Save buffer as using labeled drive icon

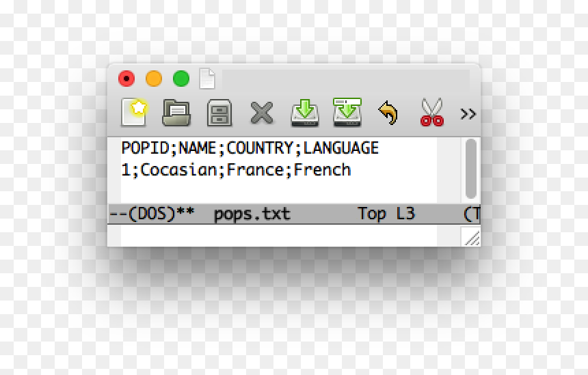coord(347,113)
